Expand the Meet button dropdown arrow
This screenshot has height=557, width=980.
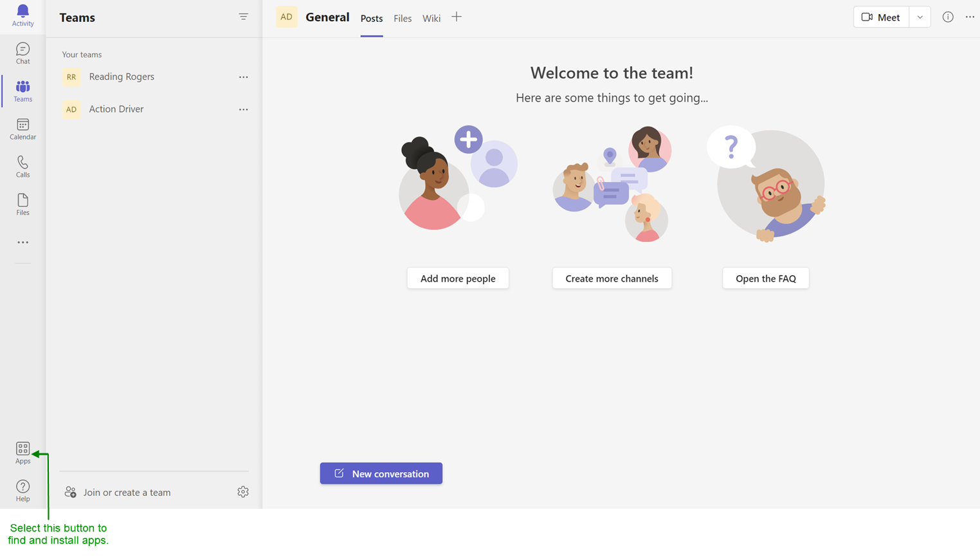point(920,17)
